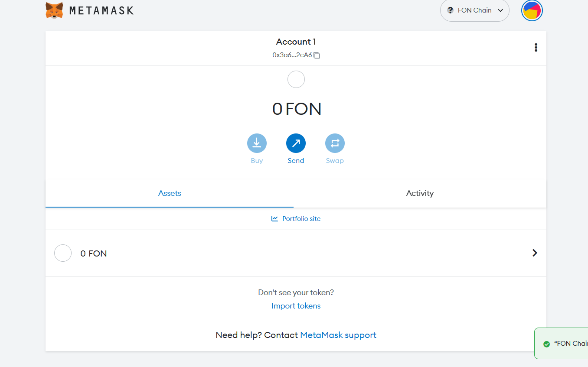Follow the MetaMask support link
This screenshot has width=588, height=367.
pos(338,335)
